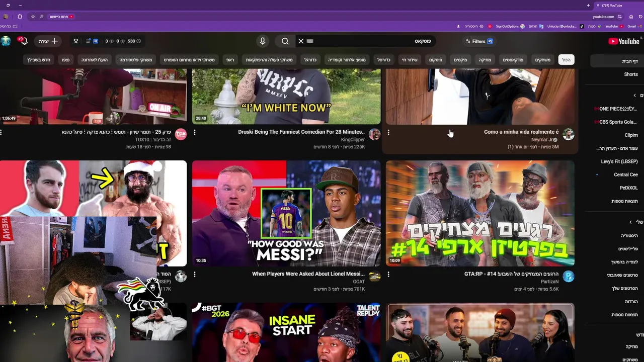Click the clock 530 counter
Viewport: 644px width, 362px height.
click(134, 41)
